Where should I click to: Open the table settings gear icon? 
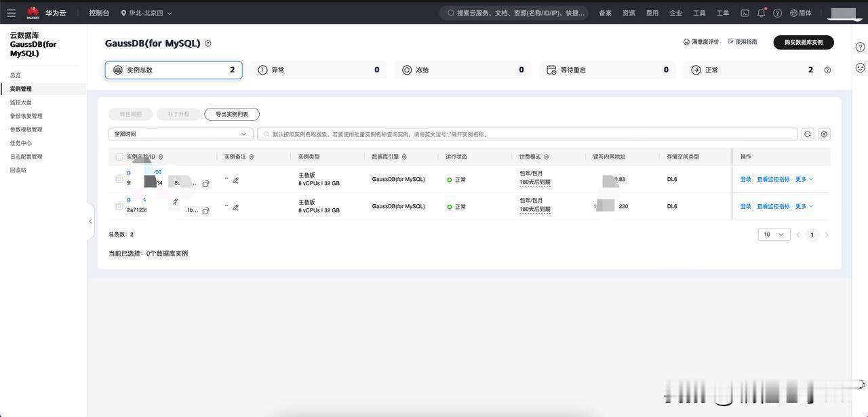(x=824, y=134)
